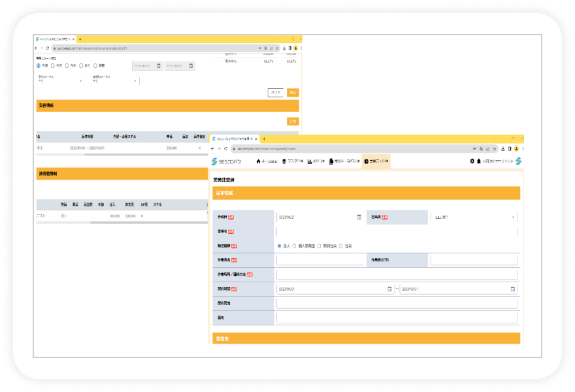Go back in the front order-management browser window
This screenshot has height=392, width=575.
212,149
